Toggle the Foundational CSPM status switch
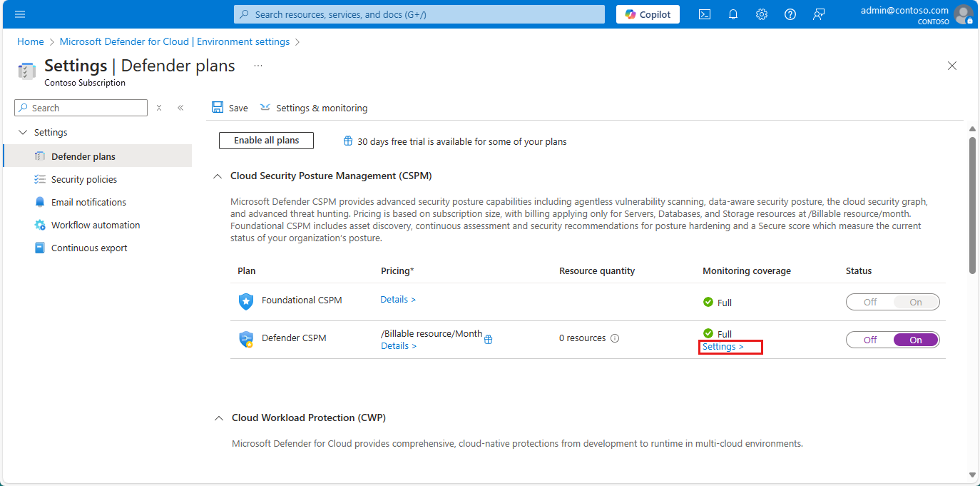 pos(892,302)
